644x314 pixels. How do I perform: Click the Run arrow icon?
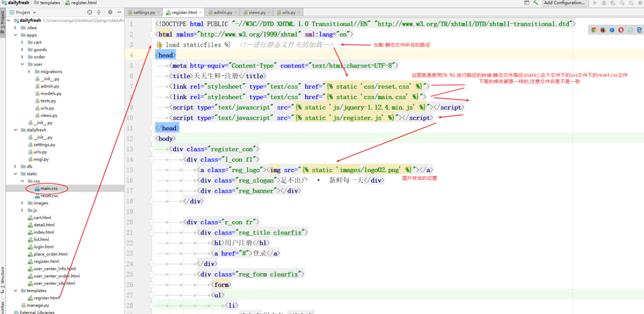595,3
